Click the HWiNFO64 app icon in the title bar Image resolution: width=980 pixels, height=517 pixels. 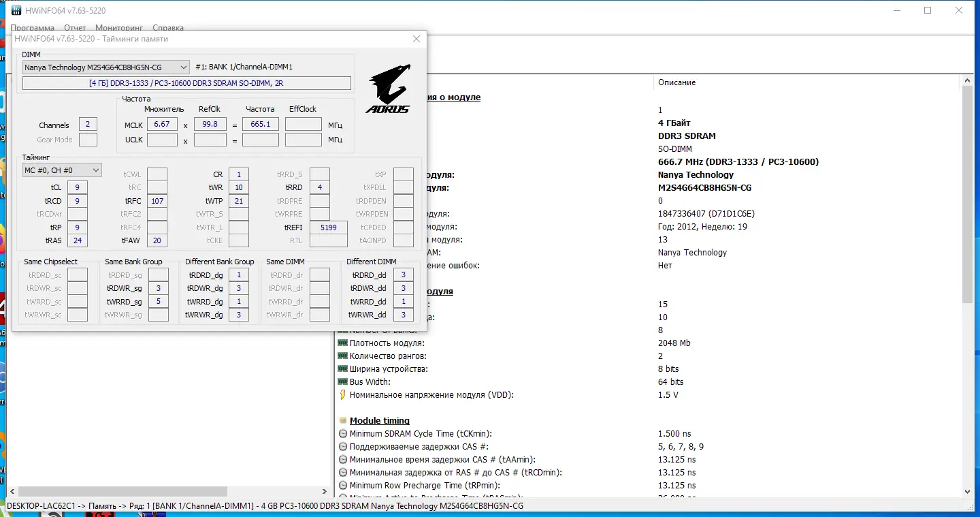click(x=17, y=11)
